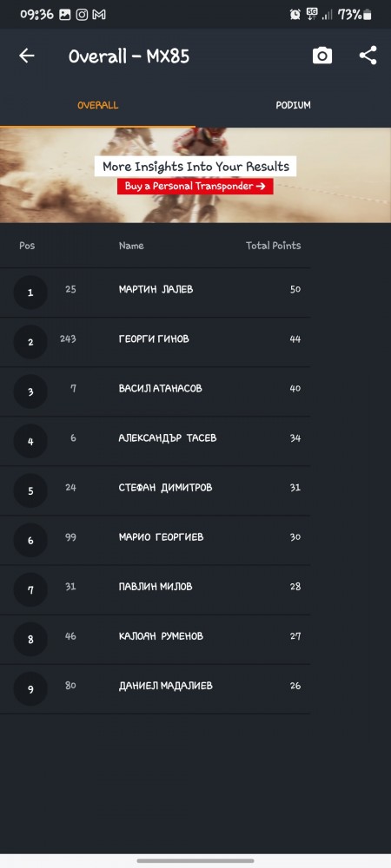Tap the back arrow icon

click(27, 56)
